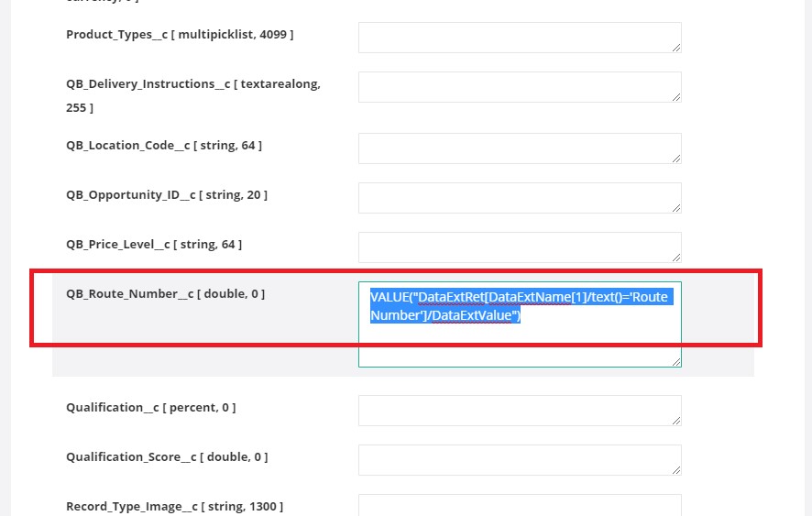This screenshot has height=516, width=812.
Task: Click resize handle of Qualification__c text area
Action: 676,421
